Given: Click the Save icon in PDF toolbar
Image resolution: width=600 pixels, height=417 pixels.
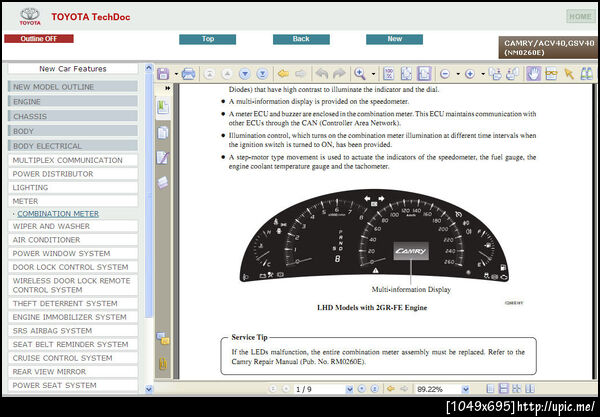Looking at the screenshot, I should (163, 73).
